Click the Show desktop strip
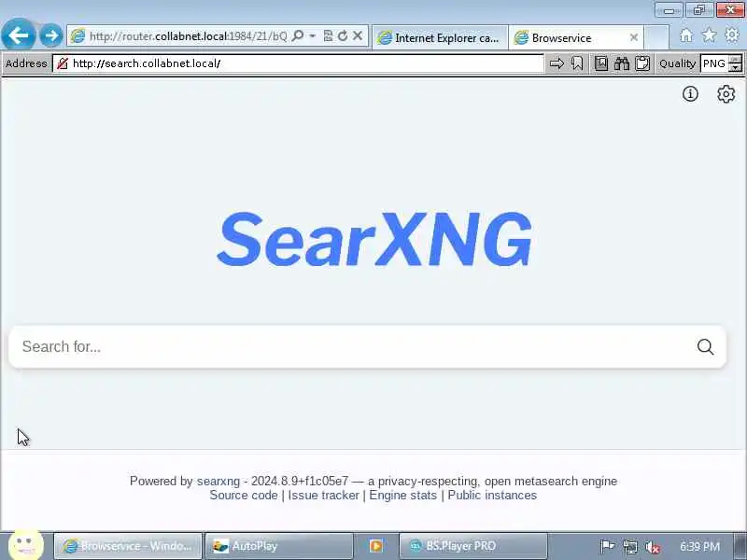Image resolution: width=747 pixels, height=560 pixels. pyautogui.click(x=740, y=546)
